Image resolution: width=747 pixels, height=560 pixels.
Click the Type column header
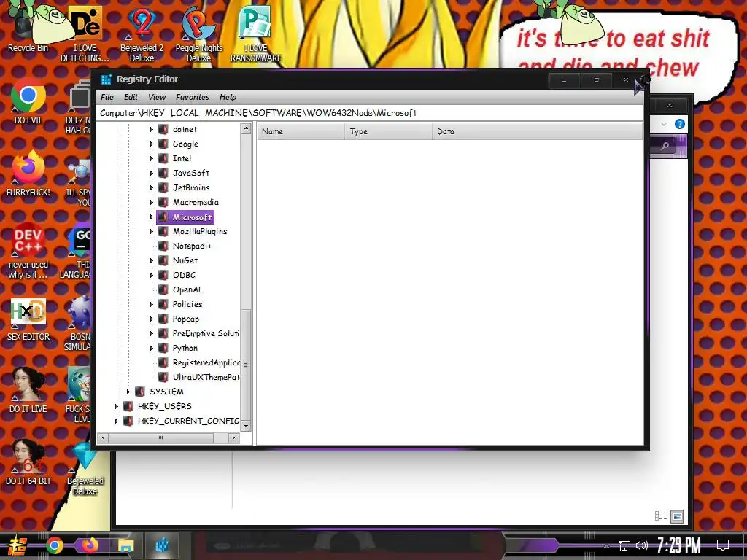click(x=389, y=131)
